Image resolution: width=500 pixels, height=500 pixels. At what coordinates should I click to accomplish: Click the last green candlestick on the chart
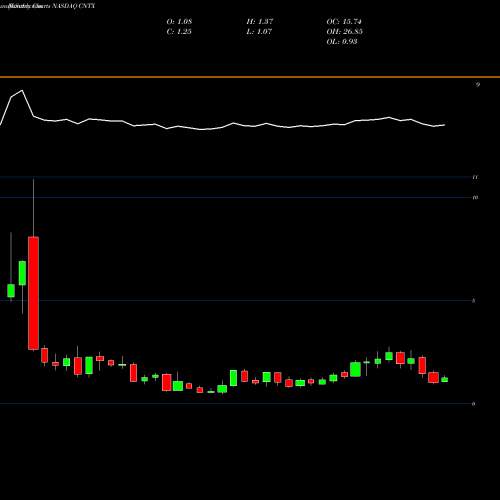tap(445, 379)
